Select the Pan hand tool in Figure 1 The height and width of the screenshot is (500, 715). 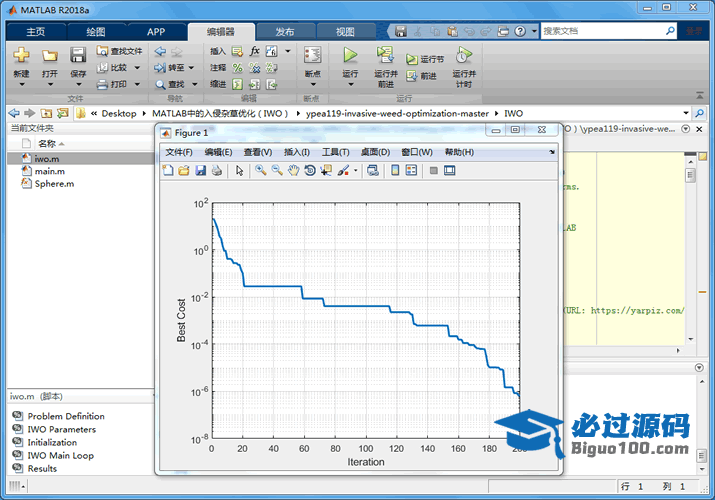click(x=293, y=171)
